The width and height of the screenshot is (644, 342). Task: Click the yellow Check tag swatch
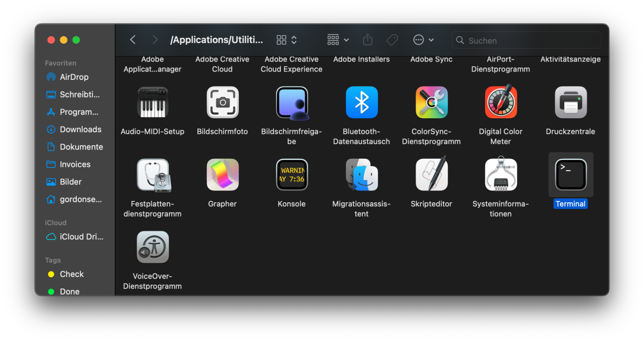(x=51, y=274)
